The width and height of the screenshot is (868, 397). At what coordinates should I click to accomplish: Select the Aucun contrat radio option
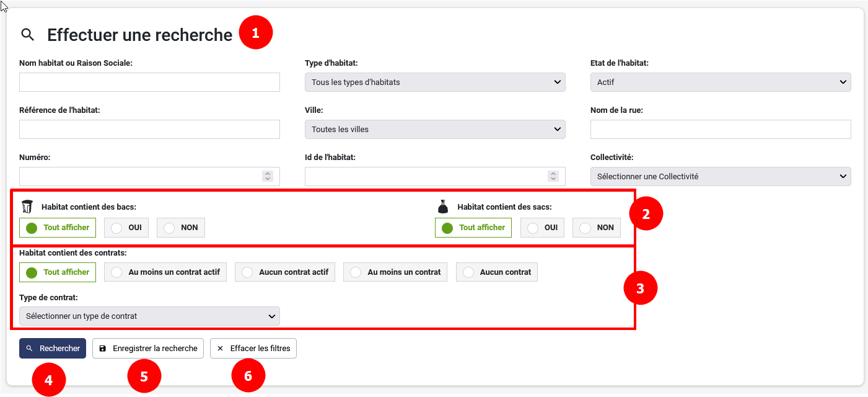(497, 272)
